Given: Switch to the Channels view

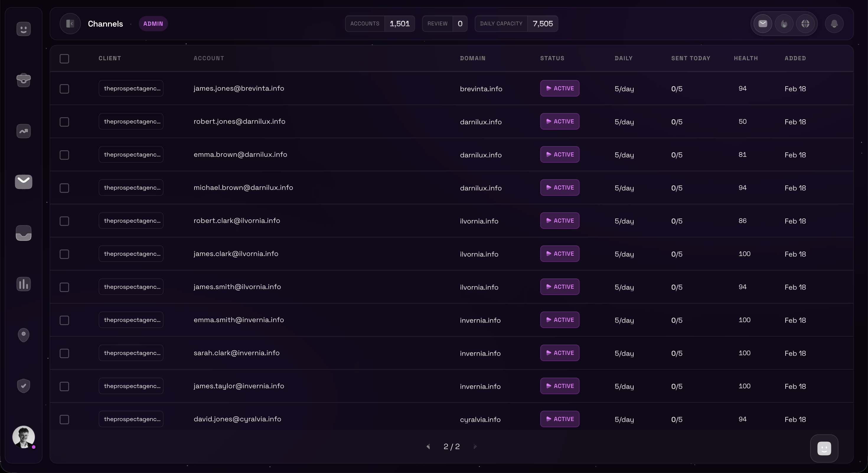Looking at the screenshot, I should [x=105, y=24].
